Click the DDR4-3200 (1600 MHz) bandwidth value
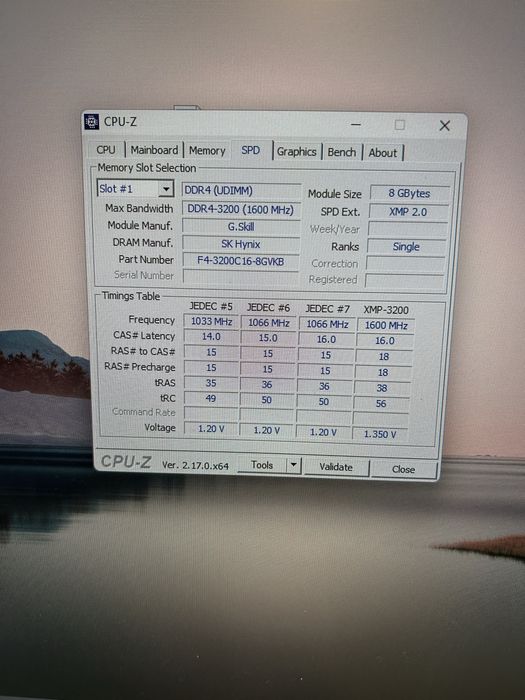Screen dimensions: 525x700 (241, 209)
